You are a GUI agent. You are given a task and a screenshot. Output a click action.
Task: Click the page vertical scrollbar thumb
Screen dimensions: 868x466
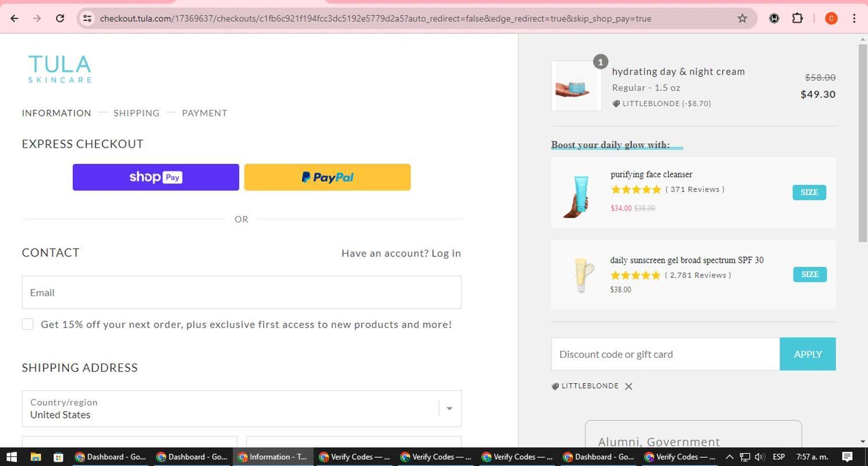pyautogui.click(x=862, y=143)
